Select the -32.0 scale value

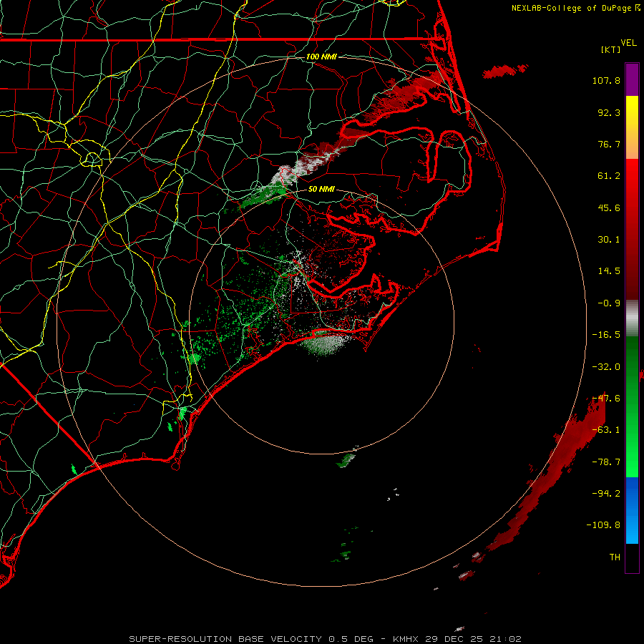[606, 367]
